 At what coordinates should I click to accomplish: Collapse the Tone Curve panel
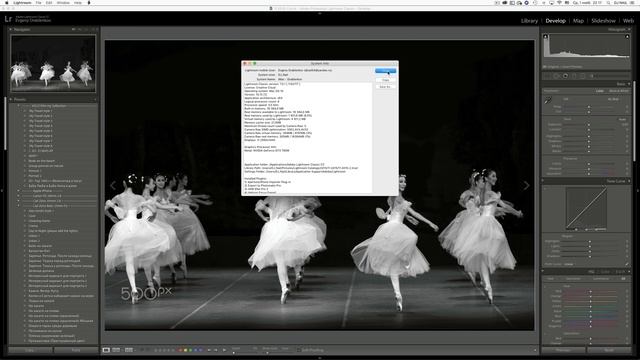tap(629, 181)
